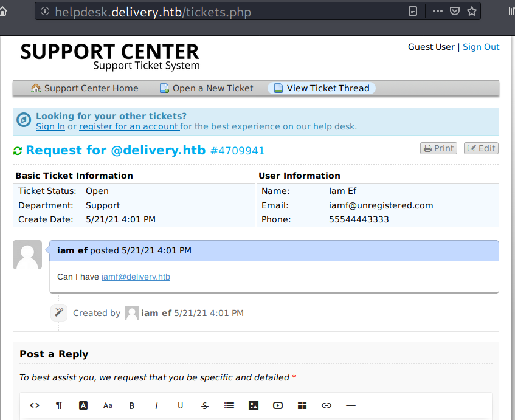The height and width of the screenshot is (420, 515).
Task: Apply strikethrough formatting in reply editor
Action: click(x=205, y=405)
